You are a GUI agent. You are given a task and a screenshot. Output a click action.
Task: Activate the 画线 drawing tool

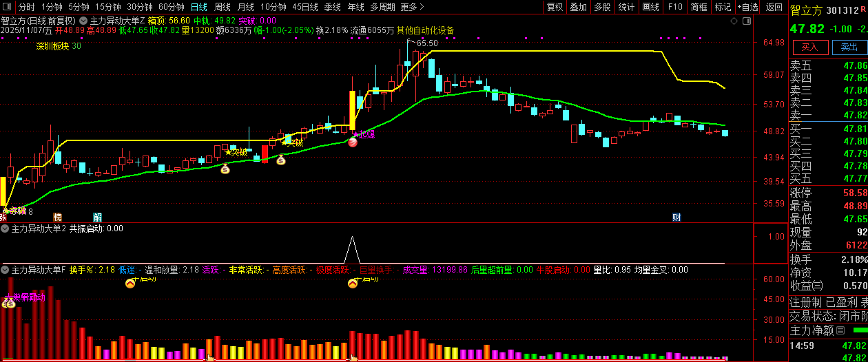pyautogui.click(x=650, y=7)
